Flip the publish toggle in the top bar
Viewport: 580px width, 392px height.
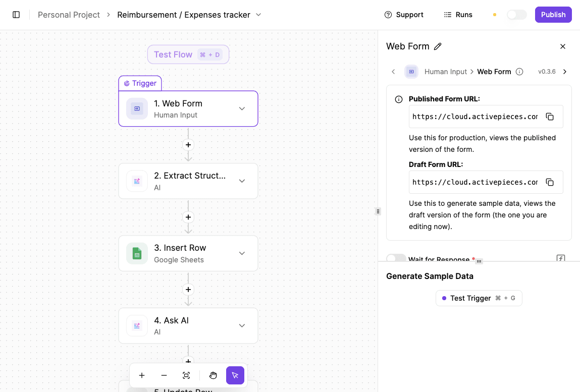[x=516, y=15]
